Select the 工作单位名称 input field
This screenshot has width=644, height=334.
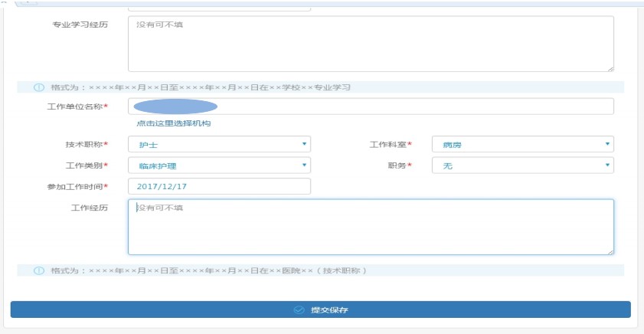(414, 106)
